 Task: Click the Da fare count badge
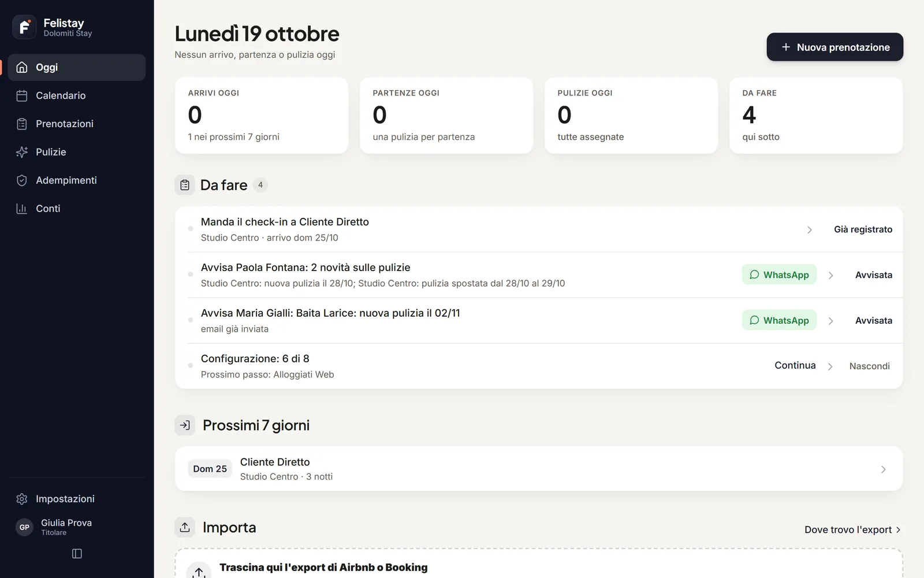pyautogui.click(x=260, y=185)
